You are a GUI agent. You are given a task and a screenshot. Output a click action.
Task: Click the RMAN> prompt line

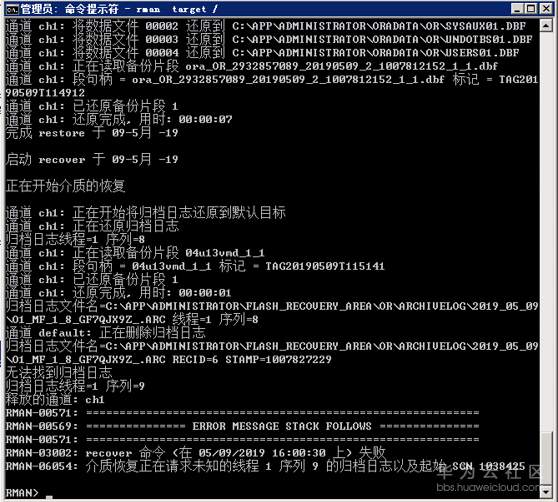coord(22,493)
